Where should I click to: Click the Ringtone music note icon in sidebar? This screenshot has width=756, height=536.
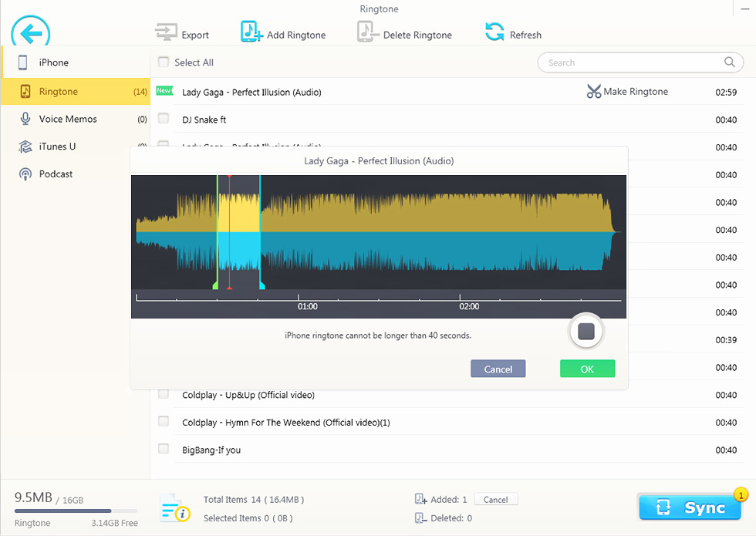(x=25, y=91)
